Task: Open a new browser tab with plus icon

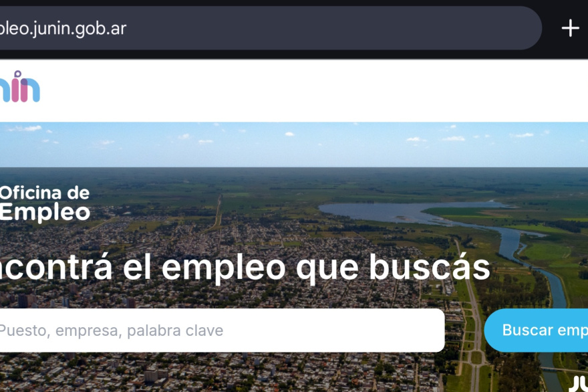Action: coord(570,28)
